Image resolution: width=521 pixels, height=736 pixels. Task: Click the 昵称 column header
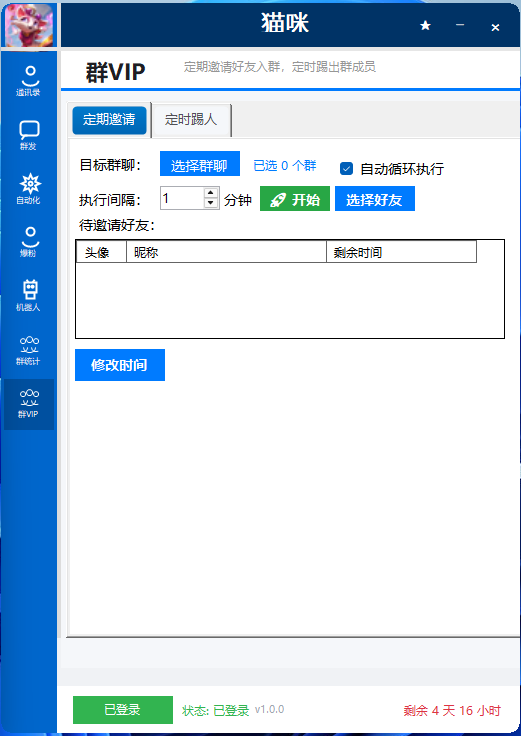coord(226,252)
